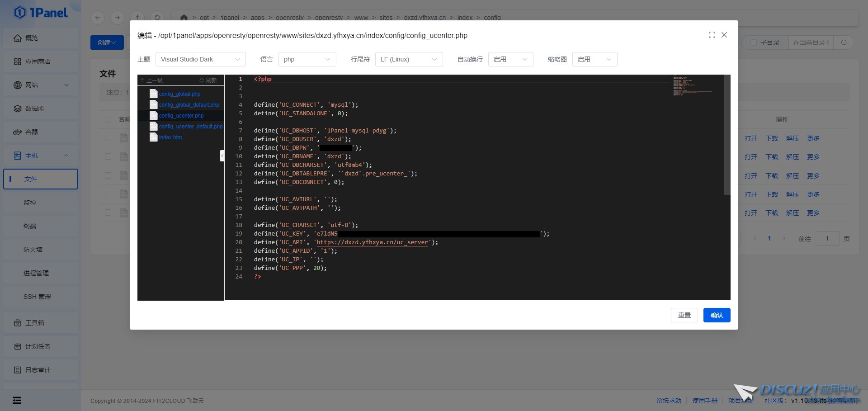Click the sidebar collapse hamburger icon
Screen dimensions: 868x411
[x=17, y=400]
